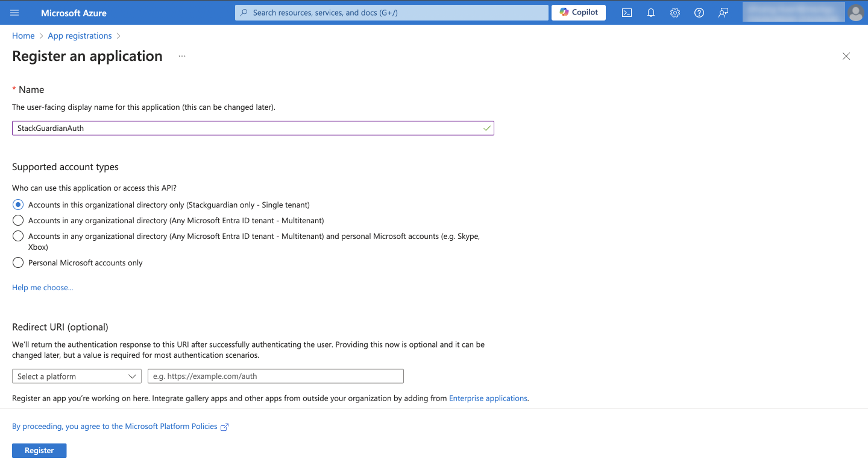Click the feedback icon in header
Screen dimensions: 868x470
[x=723, y=13]
